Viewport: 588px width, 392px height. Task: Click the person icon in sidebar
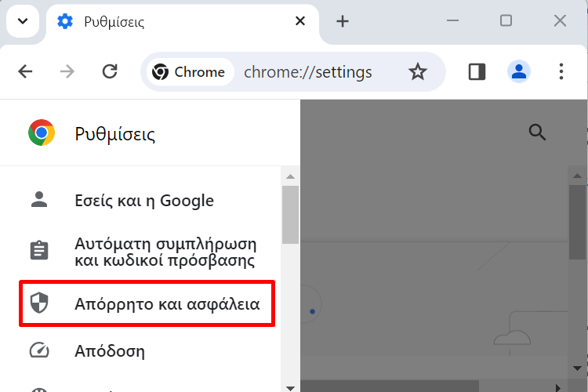point(39,200)
